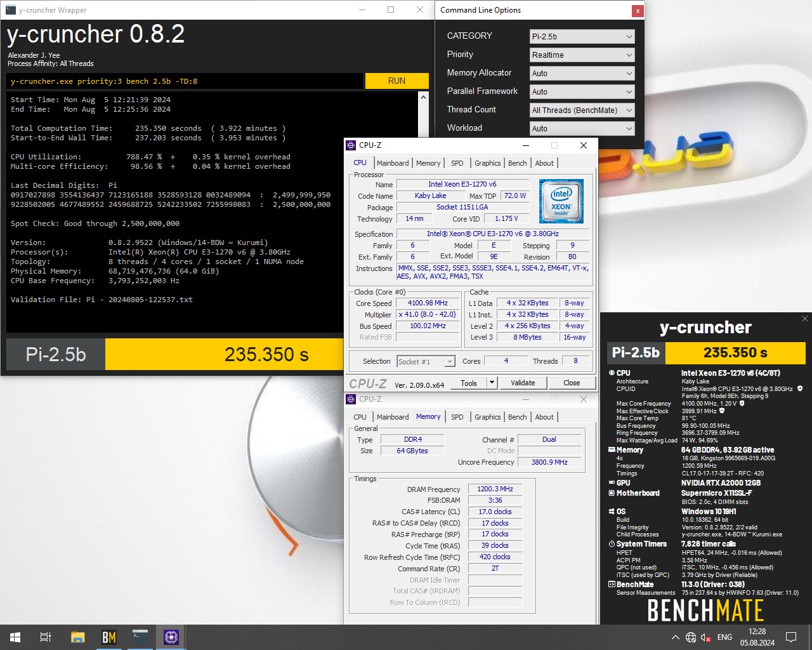The width and height of the screenshot is (812, 650).
Task: Click the System Timers icon in BenchMate overlay
Action: (x=612, y=544)
